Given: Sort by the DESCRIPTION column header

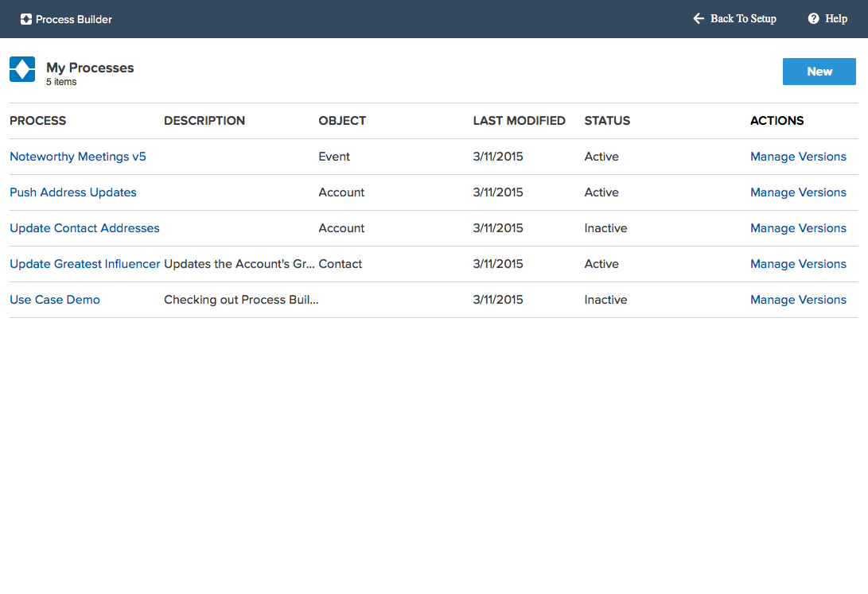Looking at the screenshot, I should tap(204, 121).
